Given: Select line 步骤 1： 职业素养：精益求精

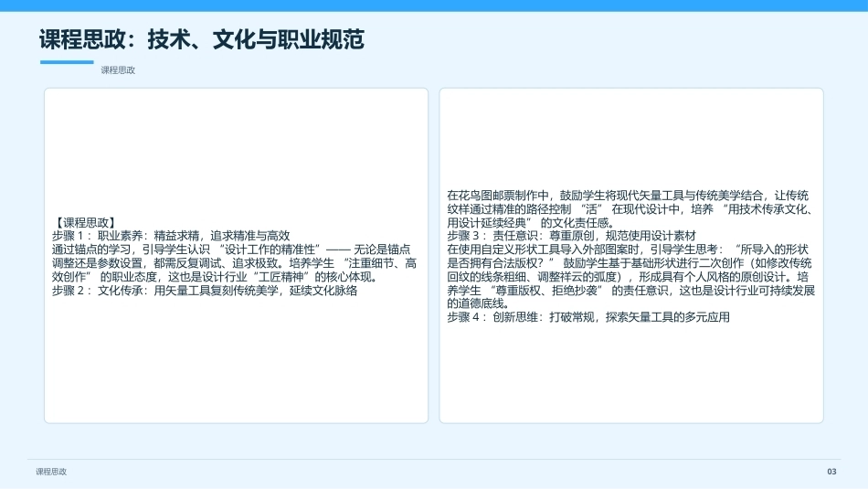Looking at the screenshot, I should (x=171, y=236).
